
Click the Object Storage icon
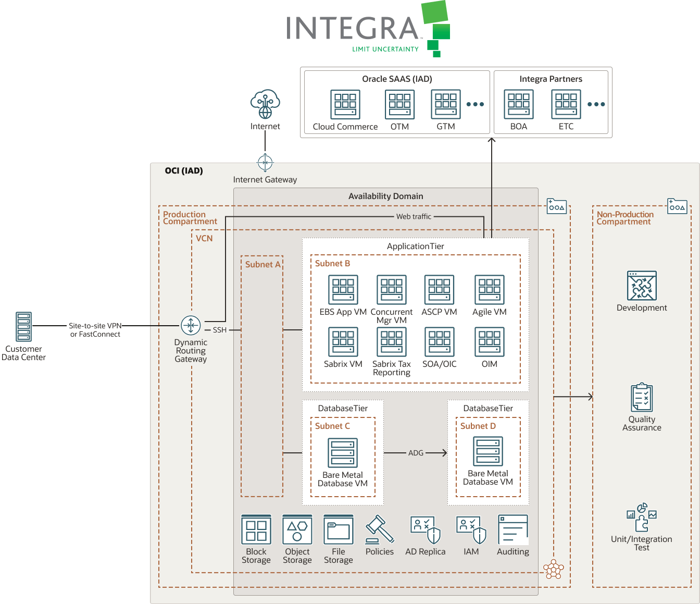coord(297,529)
